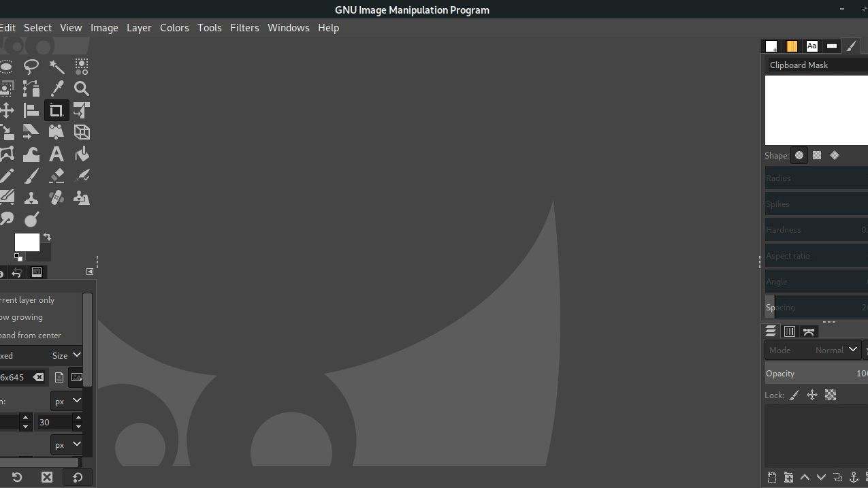The height and width of the screenshot is (488, 868).
Task: Toggle lock alpha channel checkerboard icon
Action: (831, 395)
